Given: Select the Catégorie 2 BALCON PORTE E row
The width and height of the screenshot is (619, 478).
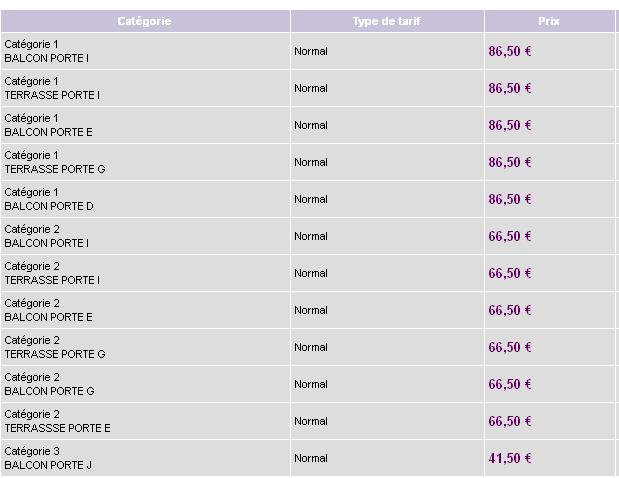Looking at the screenshot, I should 308,310.
